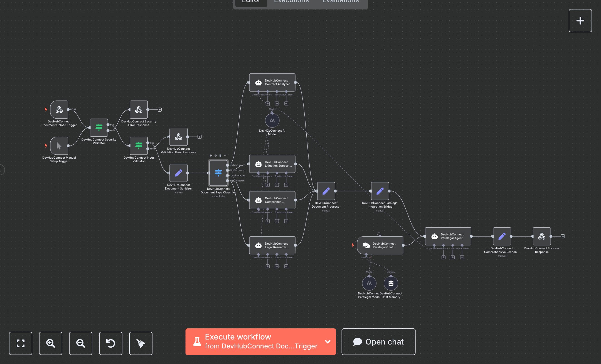Add a node after Security Error Response
This screenshot has height=364, width=601.
(160, 110)
